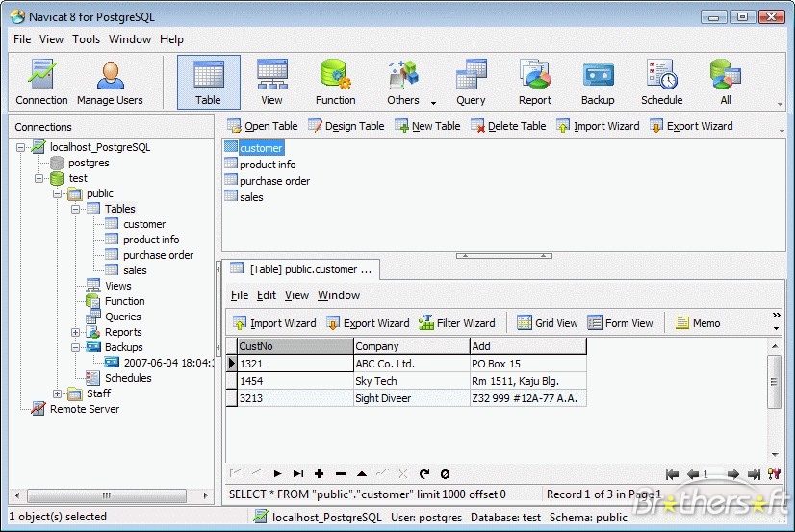Image resolution: width=795 pixels, height=532 pixels.
Task: Open Export Wizard in customer table toolbar
Action: 368,323
